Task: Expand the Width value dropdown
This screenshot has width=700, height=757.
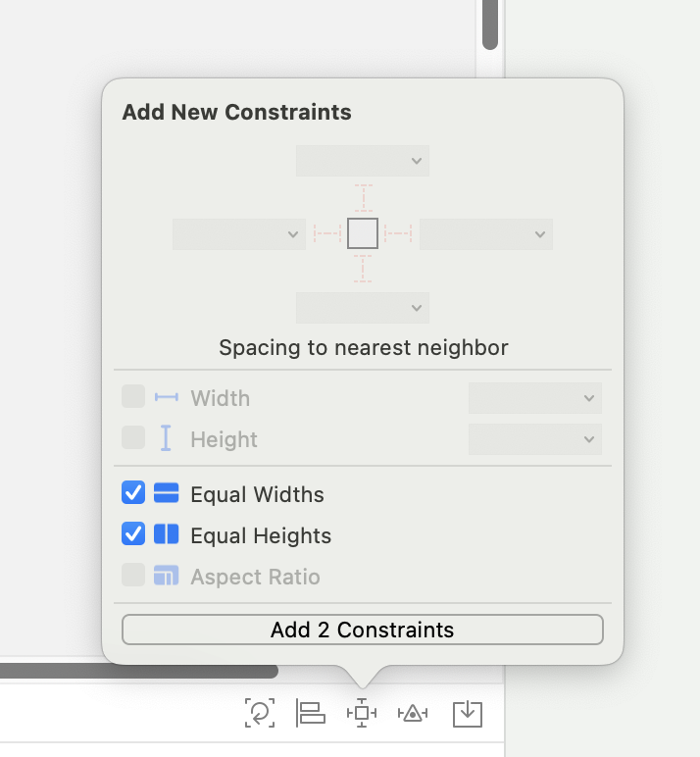Action: click(535, 398)
